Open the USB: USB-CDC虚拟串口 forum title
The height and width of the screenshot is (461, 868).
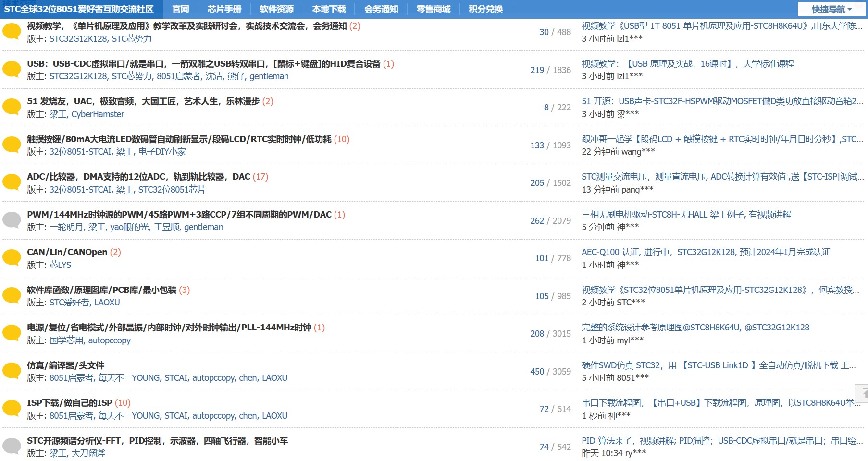[204, 64]
